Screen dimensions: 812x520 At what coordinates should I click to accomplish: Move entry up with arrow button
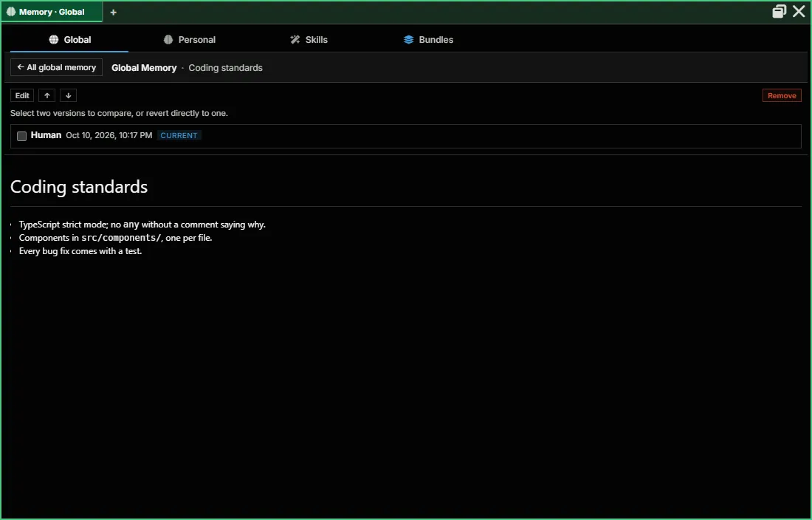(47, 95)
